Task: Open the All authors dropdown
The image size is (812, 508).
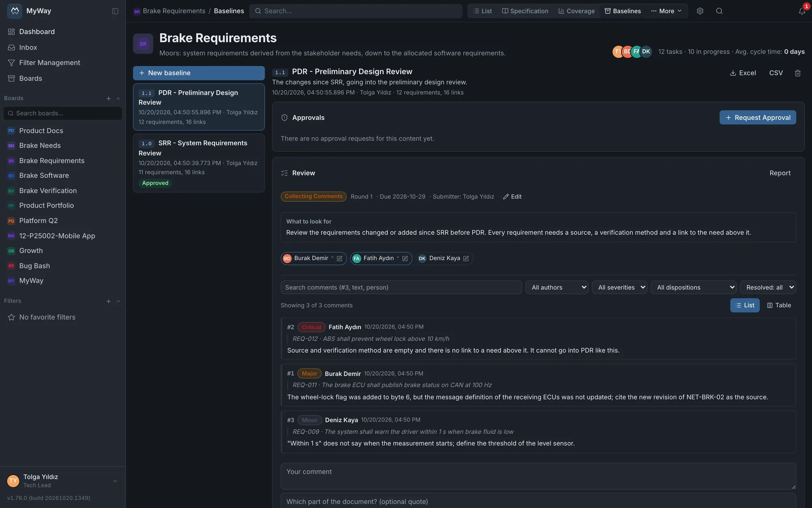Action: coord(557,287)
